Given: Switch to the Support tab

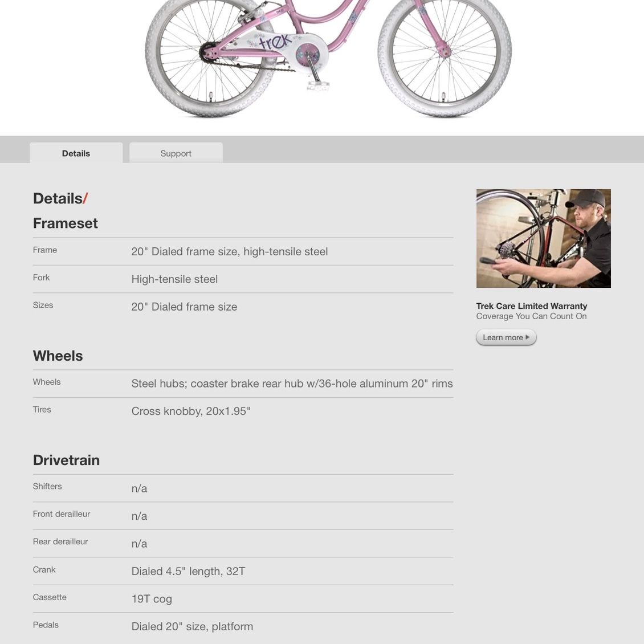Looking at the screenshot, I should 176,153.
